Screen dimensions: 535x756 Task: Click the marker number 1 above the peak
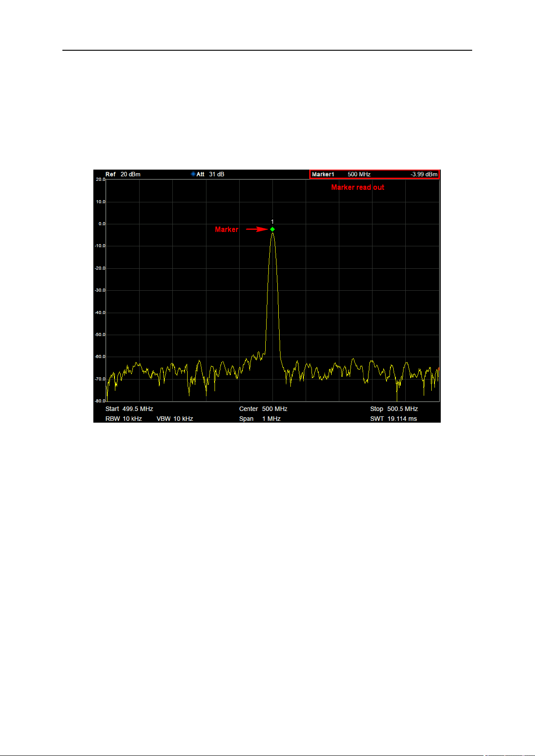[272, 222]
